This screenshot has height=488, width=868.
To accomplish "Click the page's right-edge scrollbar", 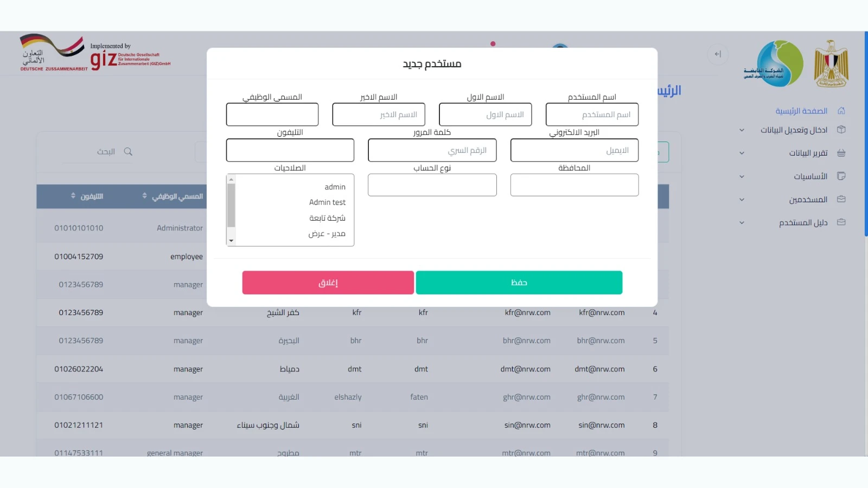I will tap(866, 134).
